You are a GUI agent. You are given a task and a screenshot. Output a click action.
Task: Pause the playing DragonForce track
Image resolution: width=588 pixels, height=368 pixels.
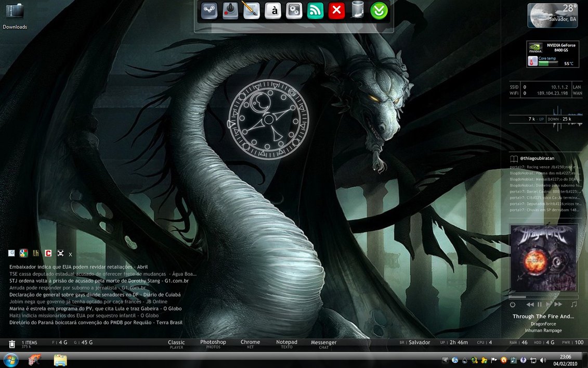click(539, 304)
